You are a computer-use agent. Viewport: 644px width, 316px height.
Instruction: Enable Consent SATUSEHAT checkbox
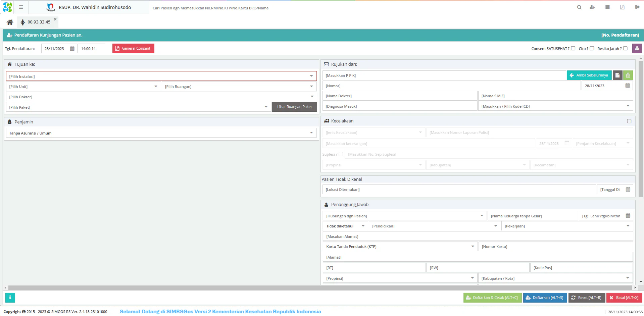tap(573, 48)
